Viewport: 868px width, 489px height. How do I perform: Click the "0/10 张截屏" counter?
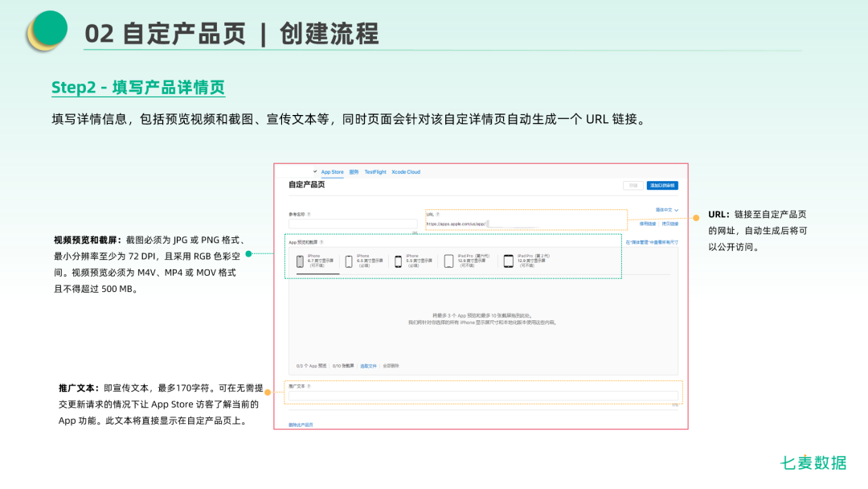[343, 366]
